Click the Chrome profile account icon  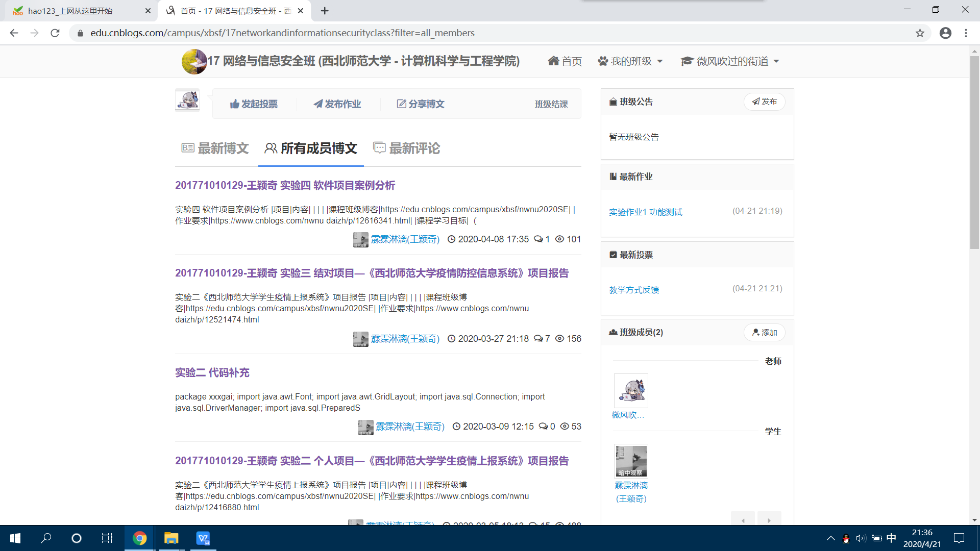945,33
